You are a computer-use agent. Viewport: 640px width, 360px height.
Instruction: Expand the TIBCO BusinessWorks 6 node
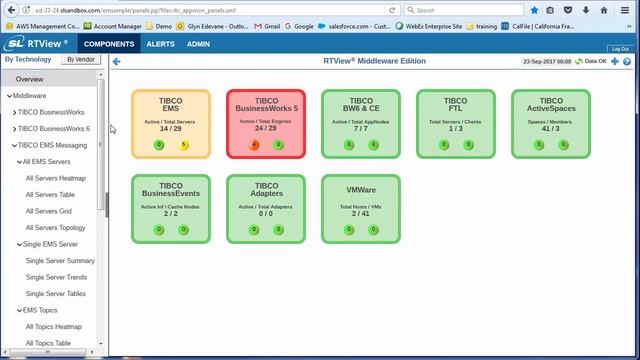(15, 129)
